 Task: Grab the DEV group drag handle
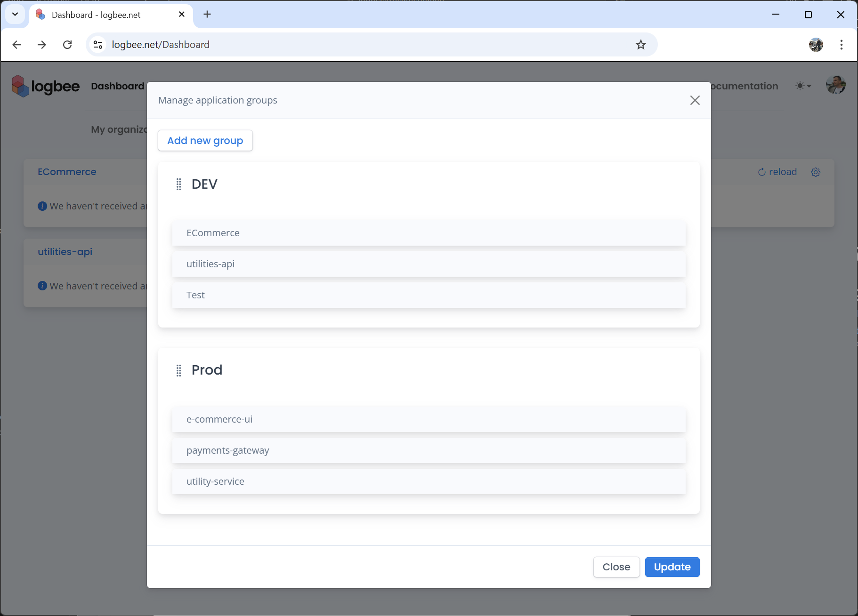point(178,184)
